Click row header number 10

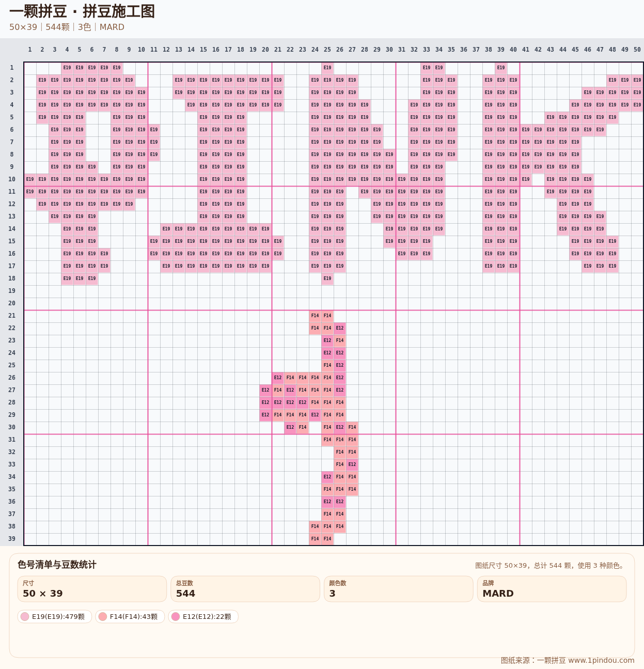point(12,179)
